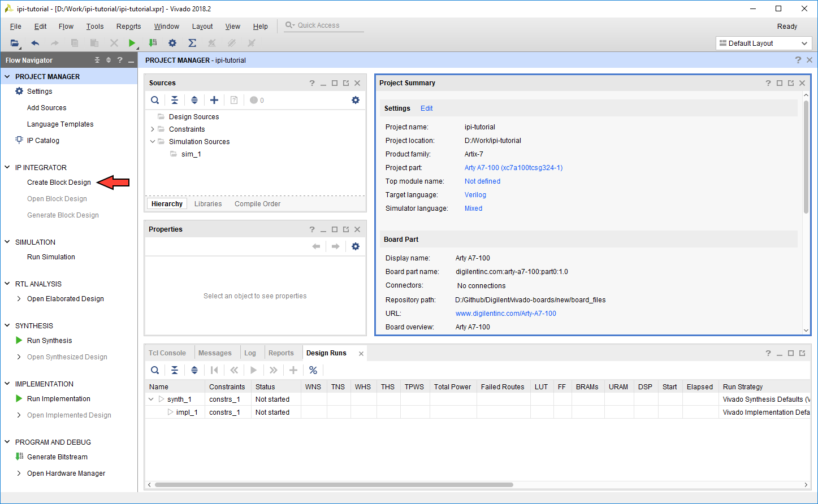Close the Design Runs tab

coord(361,354)
